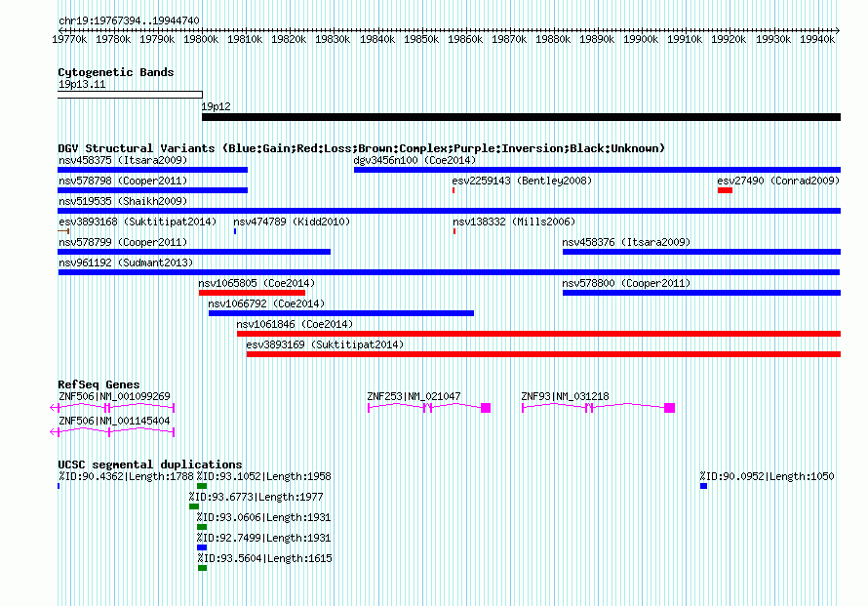Viewport: 868px width, 606px height.
Task: Select the ZNF93 terminal exon block
Action: (x=669, y=408)
